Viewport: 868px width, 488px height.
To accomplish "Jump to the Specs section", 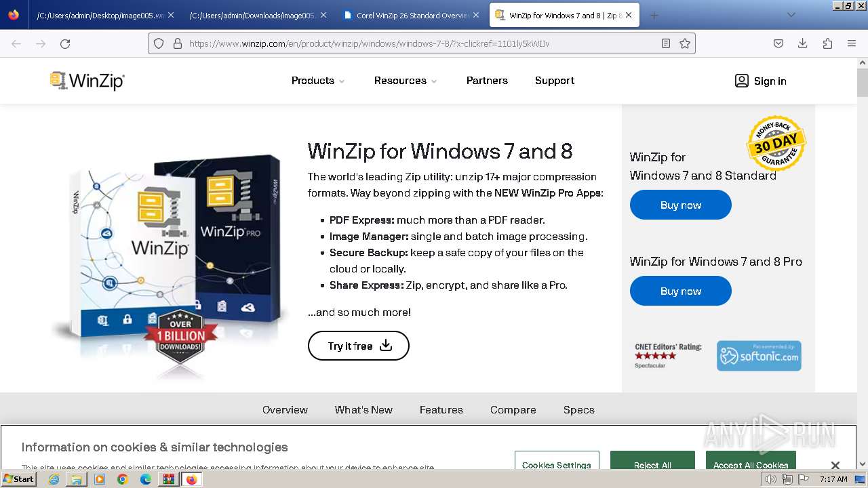I will (579, 410).
